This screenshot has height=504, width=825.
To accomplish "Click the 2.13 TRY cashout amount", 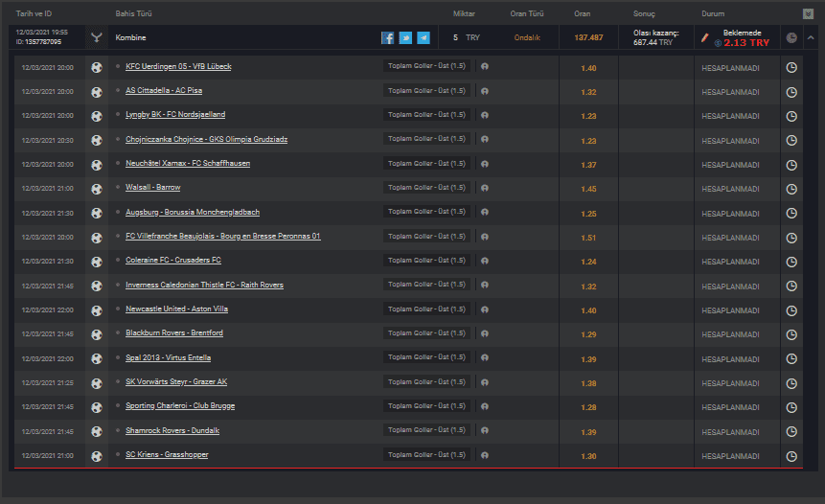I will click(746, 43).
